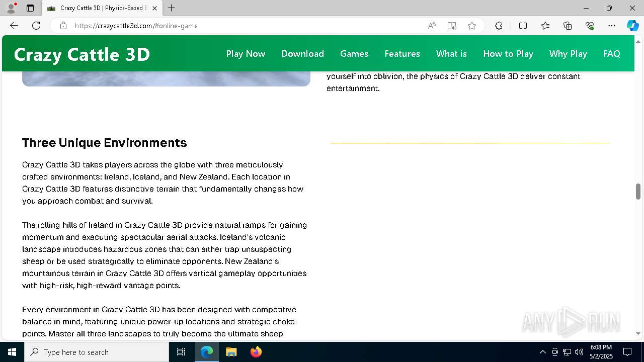Jump to the FAQ section
This screenshot has height=362, width=644.
[612, 54]
